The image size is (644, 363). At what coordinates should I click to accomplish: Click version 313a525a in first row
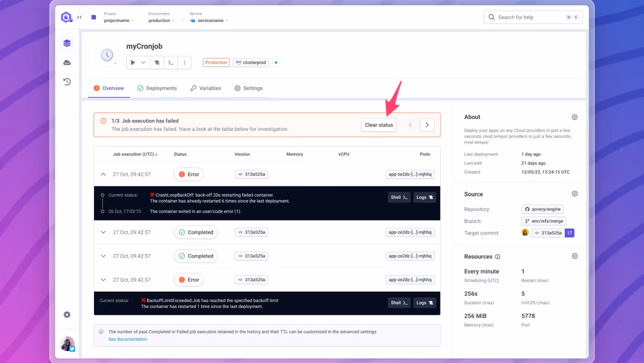(x=251, y=174)
